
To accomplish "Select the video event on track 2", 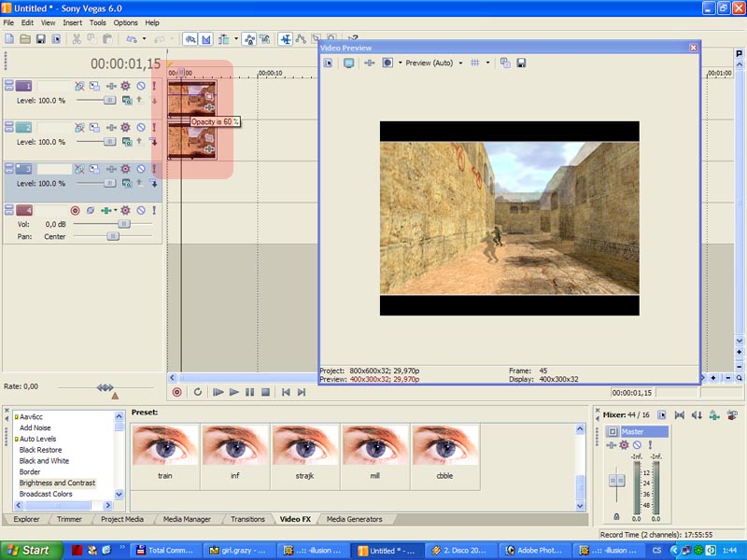I will 192,140.
